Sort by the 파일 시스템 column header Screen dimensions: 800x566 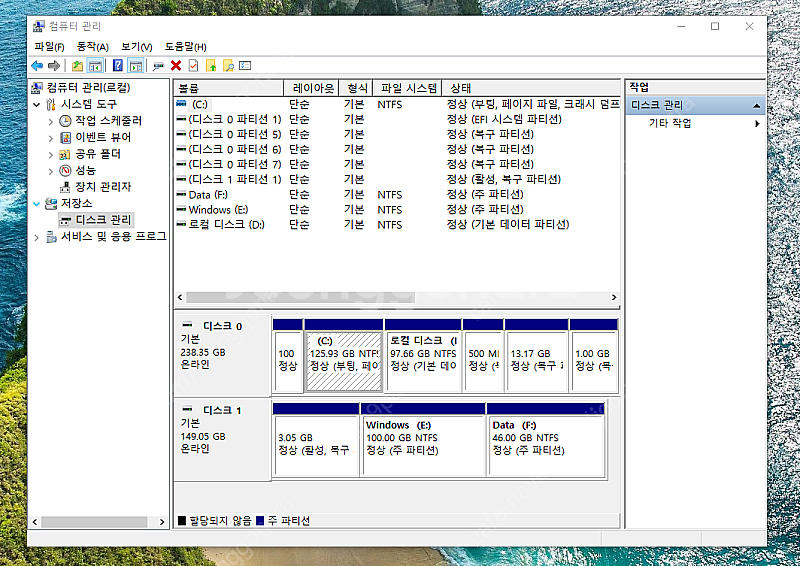tap(407, 88)
